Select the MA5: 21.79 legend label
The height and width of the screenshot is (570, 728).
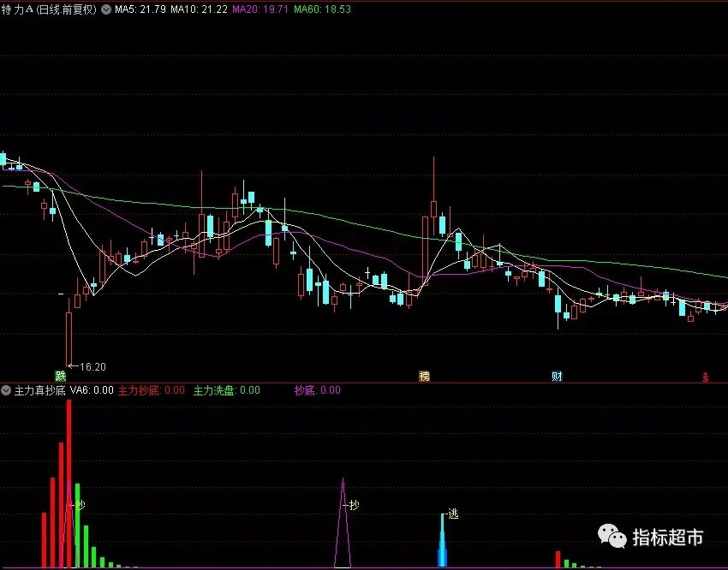140,9
